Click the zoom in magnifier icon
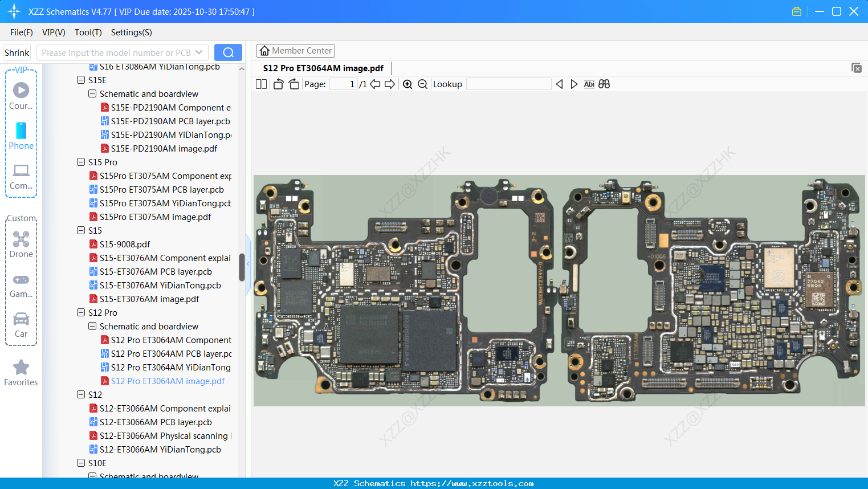The width and height of the screenshot is (868, 489). [x=407, y=84]
